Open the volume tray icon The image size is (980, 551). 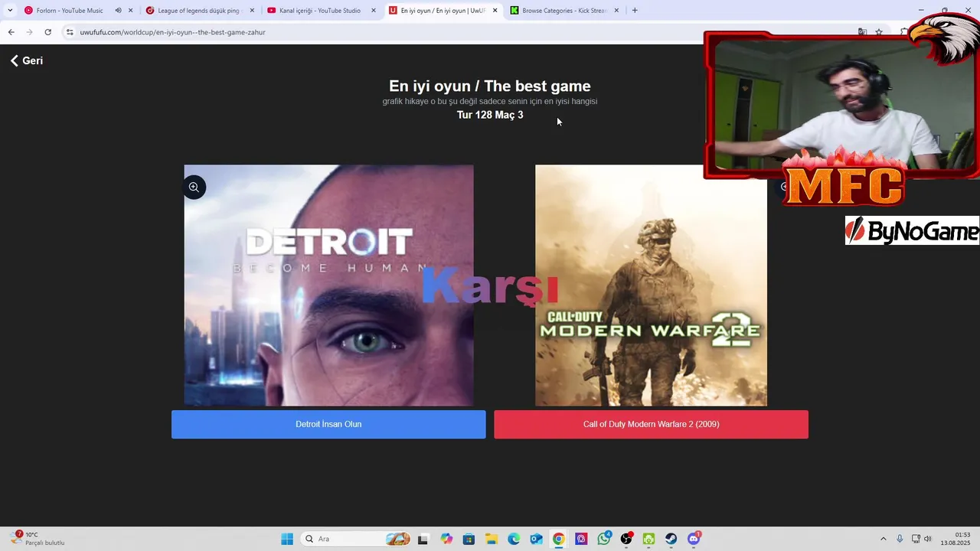tap(928, 539)
